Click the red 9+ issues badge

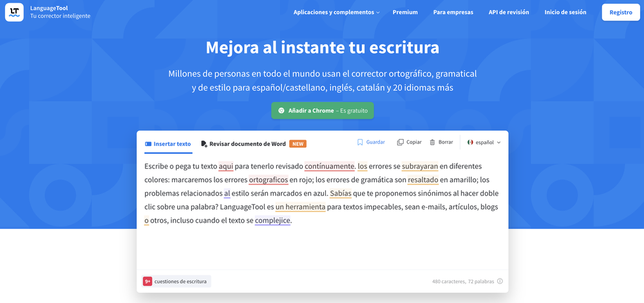(x=147, y=281)
